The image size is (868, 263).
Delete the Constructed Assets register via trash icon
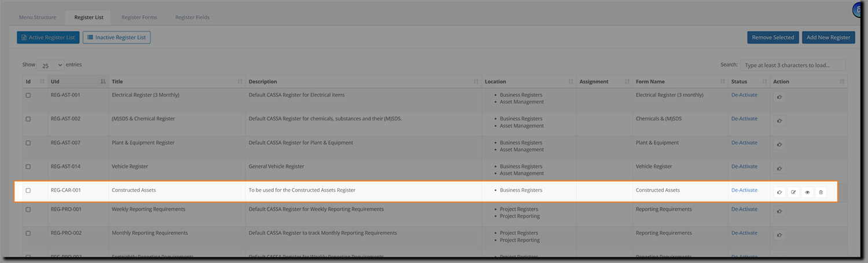(821, 192)
